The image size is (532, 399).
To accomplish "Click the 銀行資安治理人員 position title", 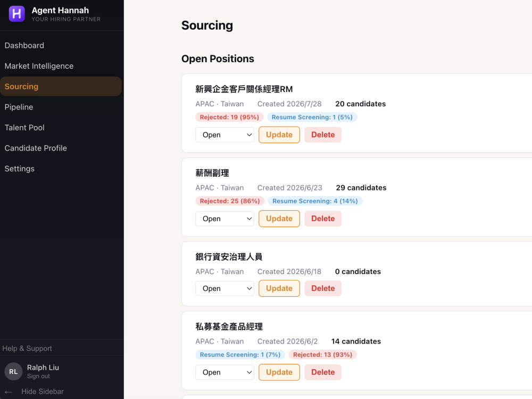I will click(x=229, y=257).
